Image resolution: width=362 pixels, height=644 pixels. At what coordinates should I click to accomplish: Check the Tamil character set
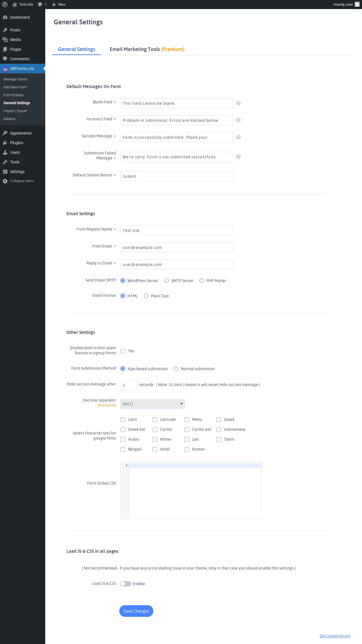pyautogui.click(x=219, y=440)
